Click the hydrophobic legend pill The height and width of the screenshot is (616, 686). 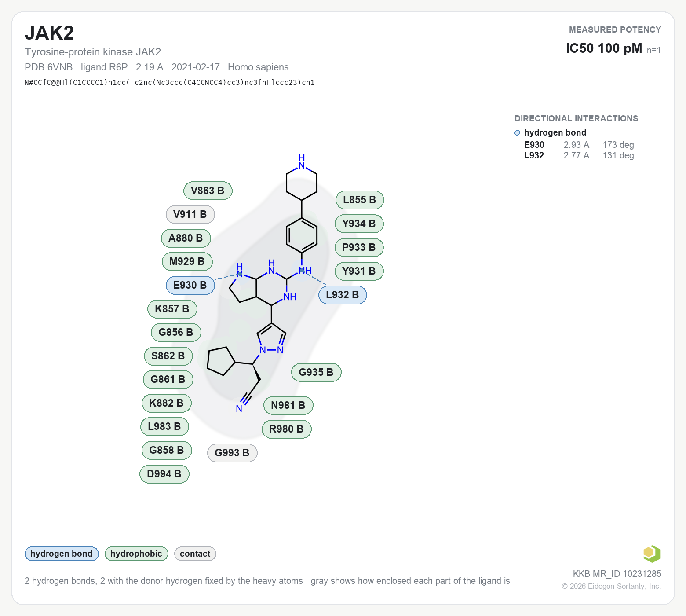136,554
